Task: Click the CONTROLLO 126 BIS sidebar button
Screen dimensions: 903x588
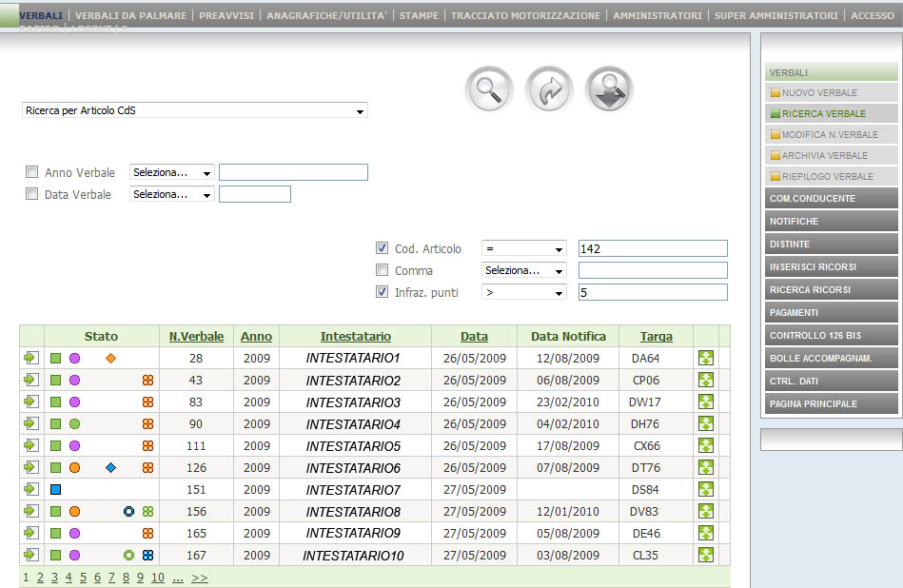Action: click(x=832, y=335)
